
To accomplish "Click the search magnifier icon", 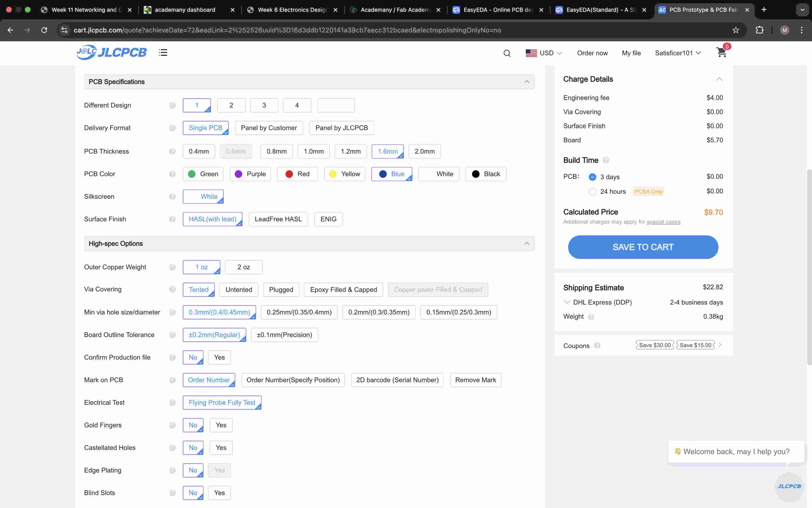I will pos(507,53).
